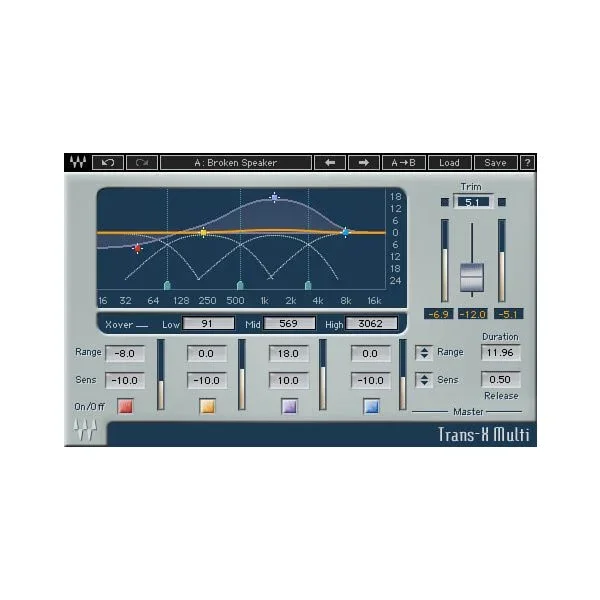The image size is (600, 600).
Task: Click the purple band Sens field 10.0
Action: (x=289, y=380)
